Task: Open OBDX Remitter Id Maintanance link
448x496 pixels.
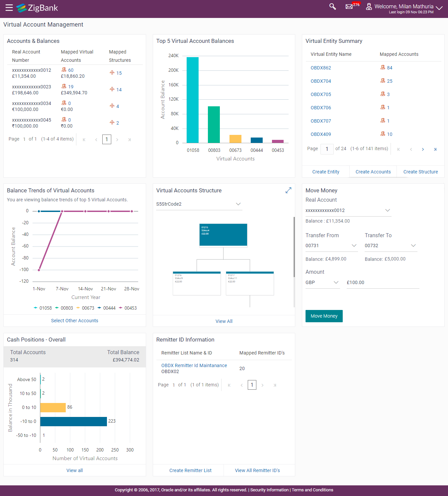Action: tap(194, 365)
